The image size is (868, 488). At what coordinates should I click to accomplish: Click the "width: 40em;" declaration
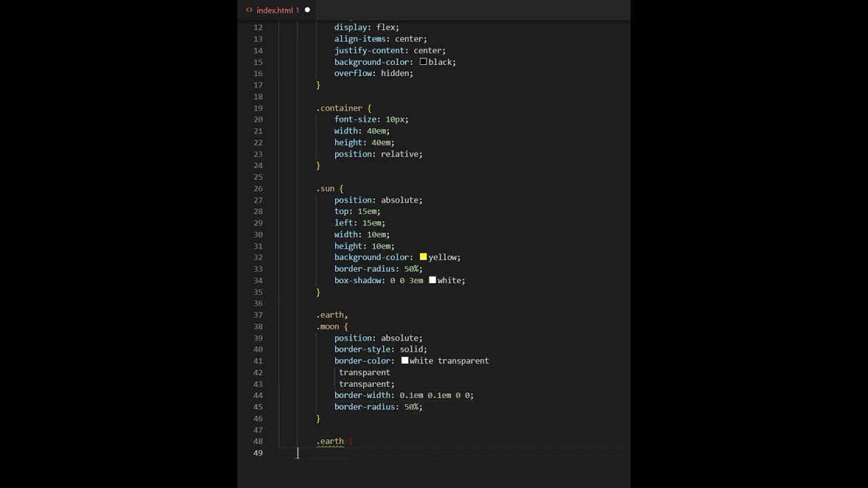click(x=362, y=131)
